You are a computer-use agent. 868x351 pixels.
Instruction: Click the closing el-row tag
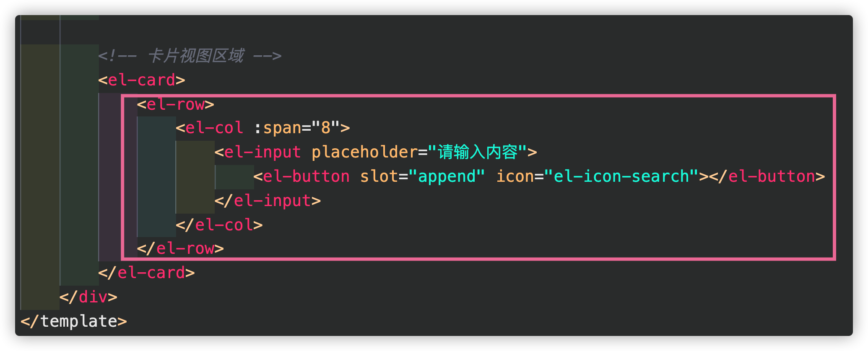[180, 248]
